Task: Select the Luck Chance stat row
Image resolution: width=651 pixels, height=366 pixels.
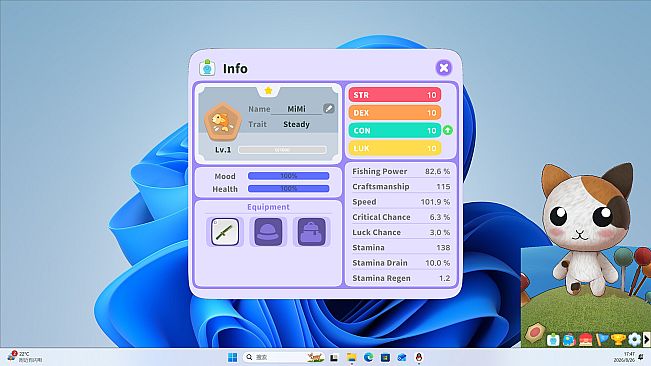Action: pyautogui.click(x=401, y=232)
